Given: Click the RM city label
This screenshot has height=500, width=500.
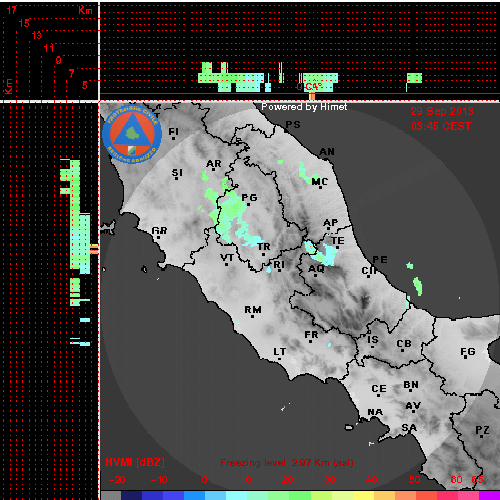Looking at the screenshot, I should [253, 310].
